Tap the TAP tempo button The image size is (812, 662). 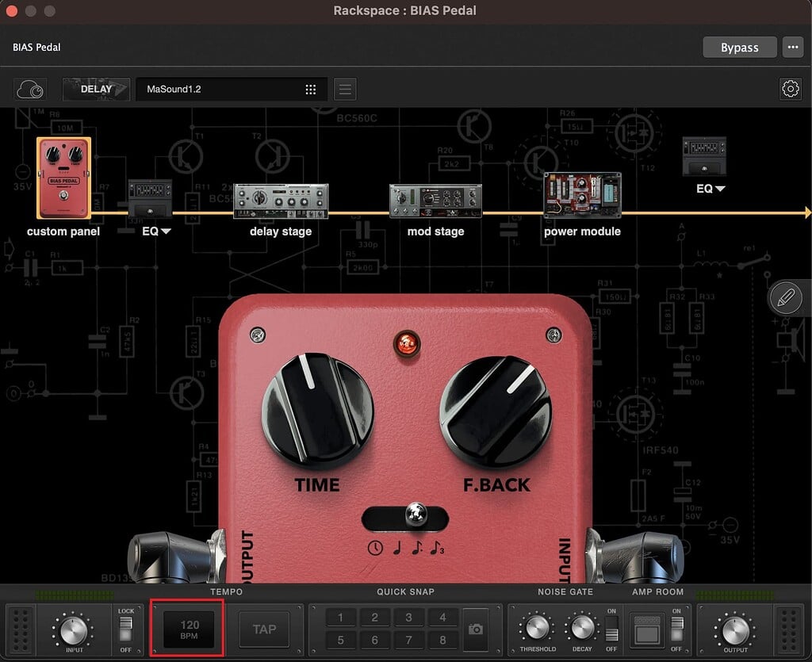[x=265, y=629]
